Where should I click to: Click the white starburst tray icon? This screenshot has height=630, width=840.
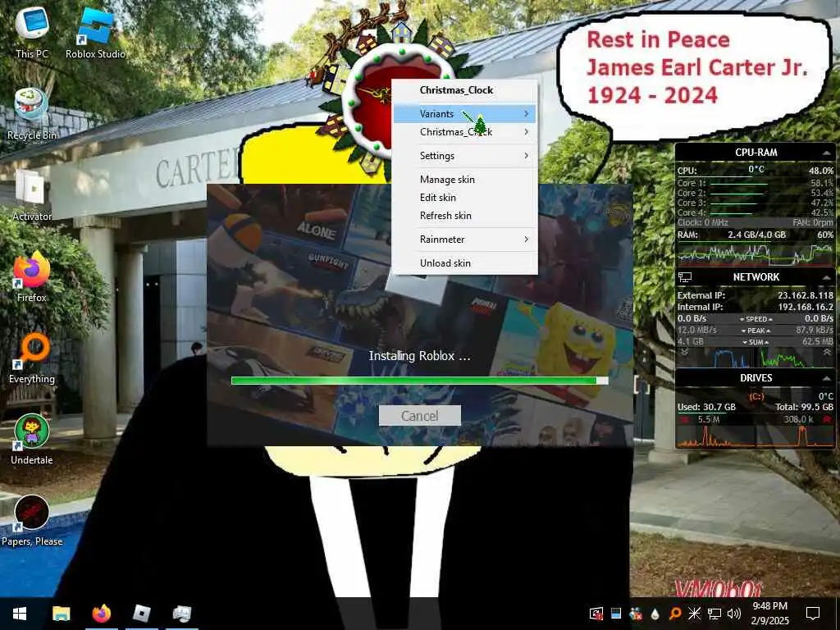[x=695, y=614]
